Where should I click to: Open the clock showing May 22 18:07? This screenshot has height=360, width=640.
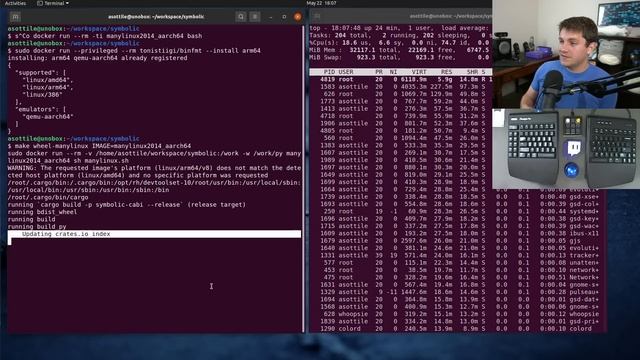click(321, 3)
